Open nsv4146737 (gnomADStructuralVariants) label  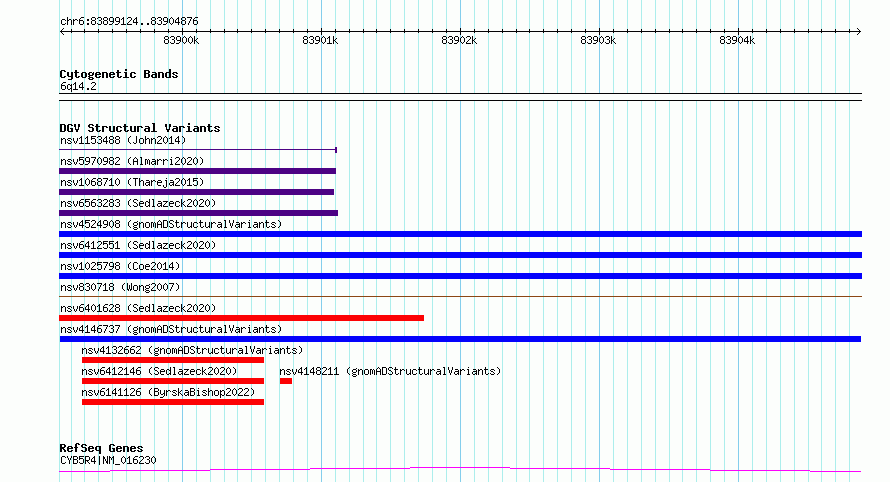tap(171, 329)
